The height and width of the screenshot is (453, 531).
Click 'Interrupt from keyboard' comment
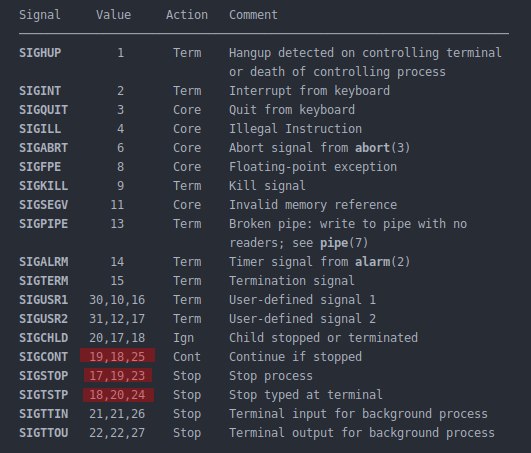[309, 91]
